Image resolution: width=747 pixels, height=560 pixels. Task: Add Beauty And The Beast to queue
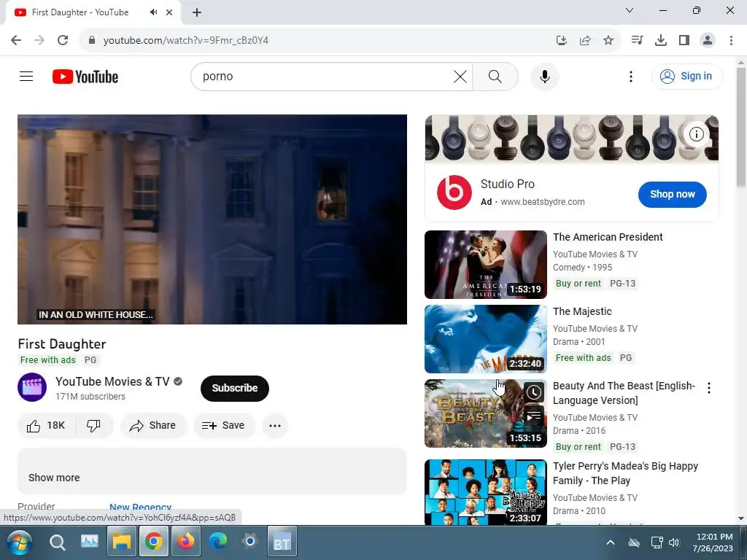[533, 416]
